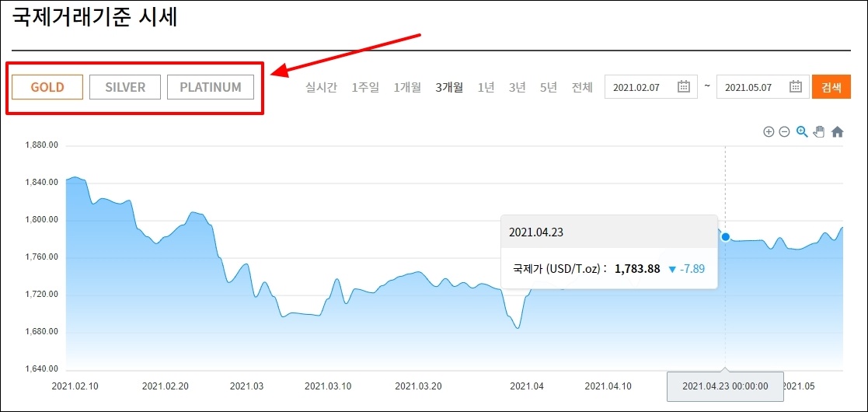Click the y-axis label 1,640.00

point(42,369)
